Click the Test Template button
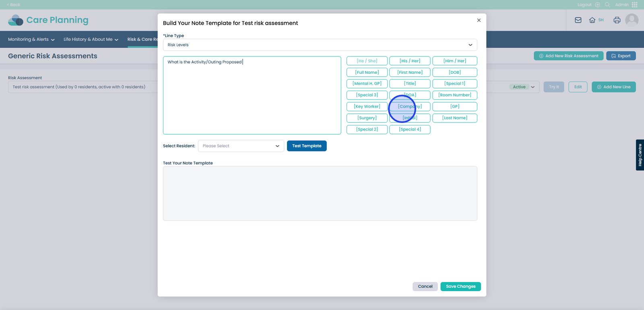 (307, 146)
